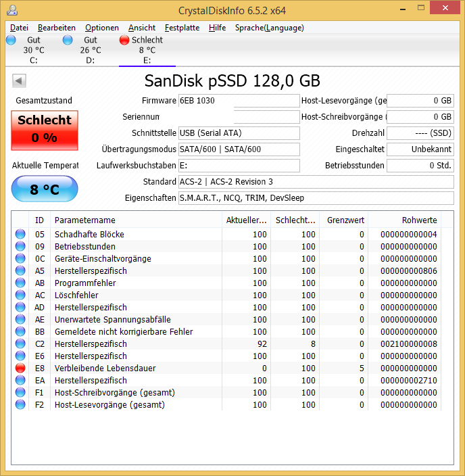Click the Host-Schreibvorgänge value 0 GB

(x=420, y=117)
